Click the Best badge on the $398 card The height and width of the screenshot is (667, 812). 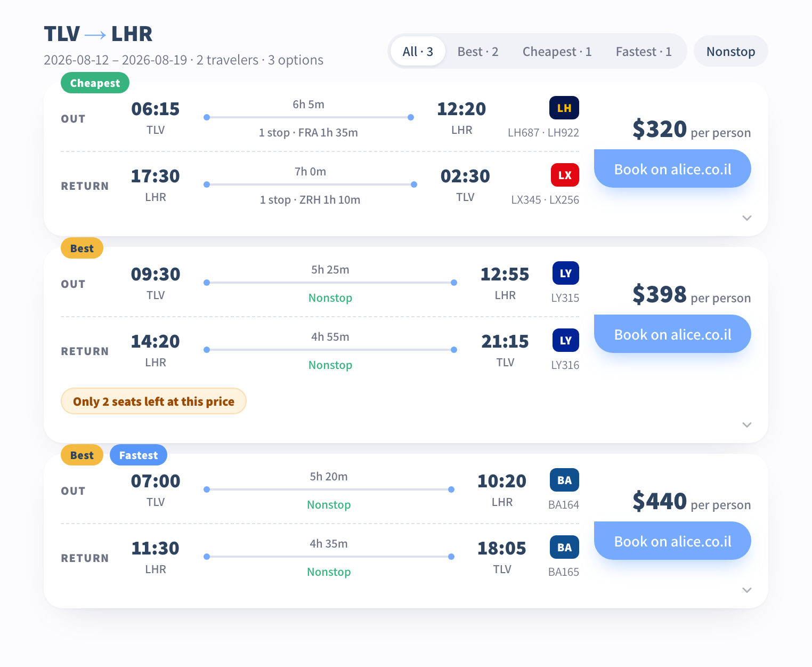[82, 248]
